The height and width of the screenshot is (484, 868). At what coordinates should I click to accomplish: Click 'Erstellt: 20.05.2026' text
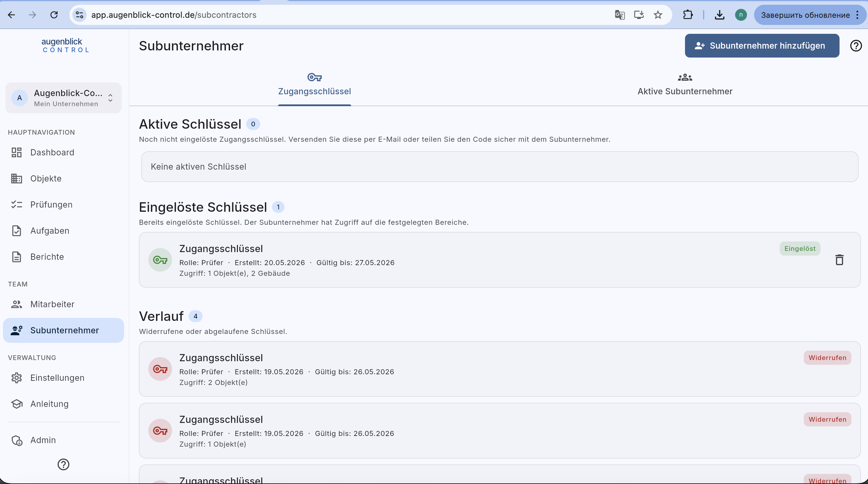click(x=270, y=263)
